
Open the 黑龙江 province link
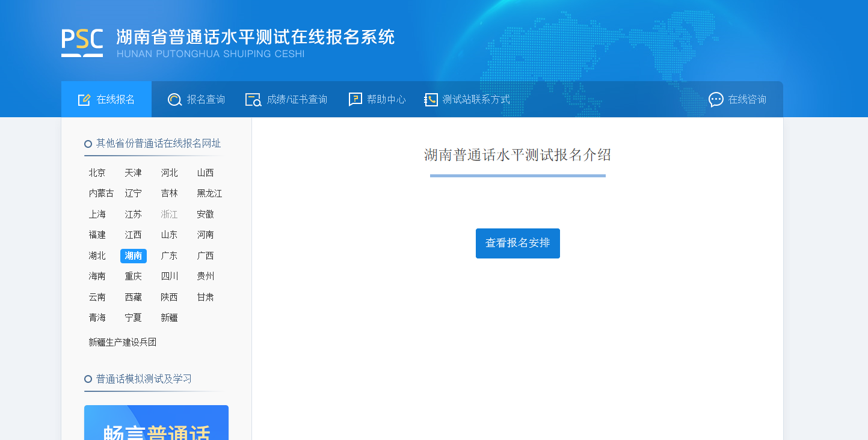209,194
